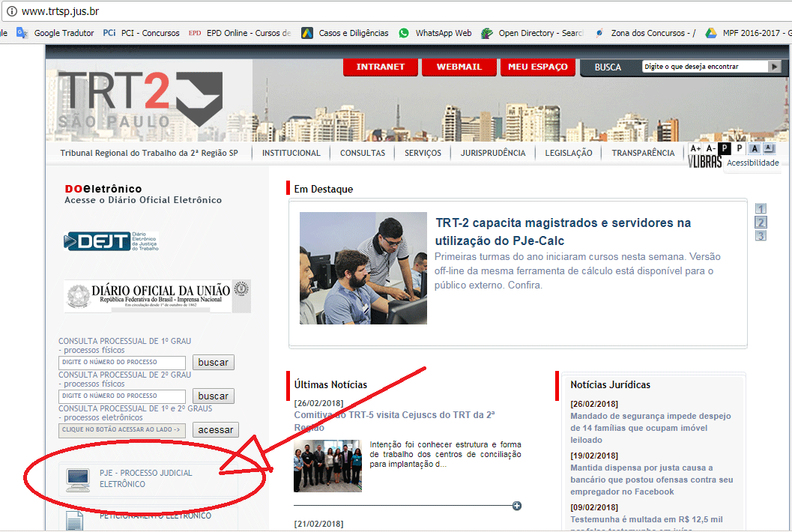Open the Acessibilidade link
This screenshot has width=792, height=532.
tap(752, 163)
